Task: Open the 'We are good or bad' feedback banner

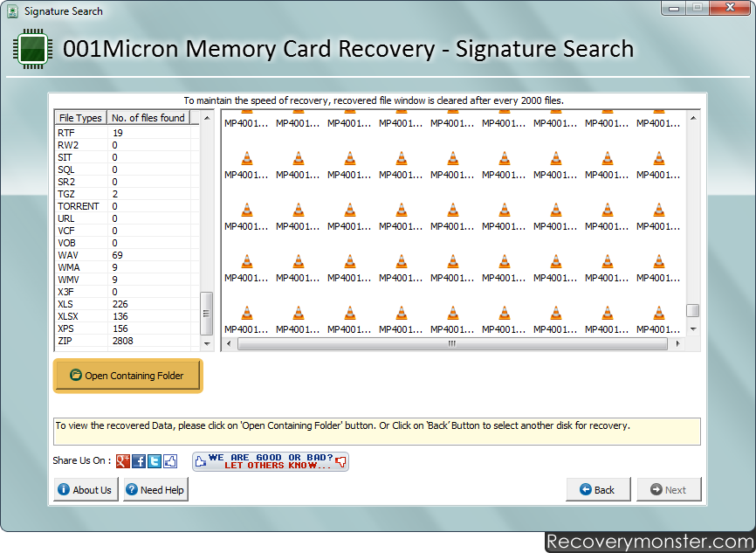Action: pyautogui.click(x=271, y=461)
